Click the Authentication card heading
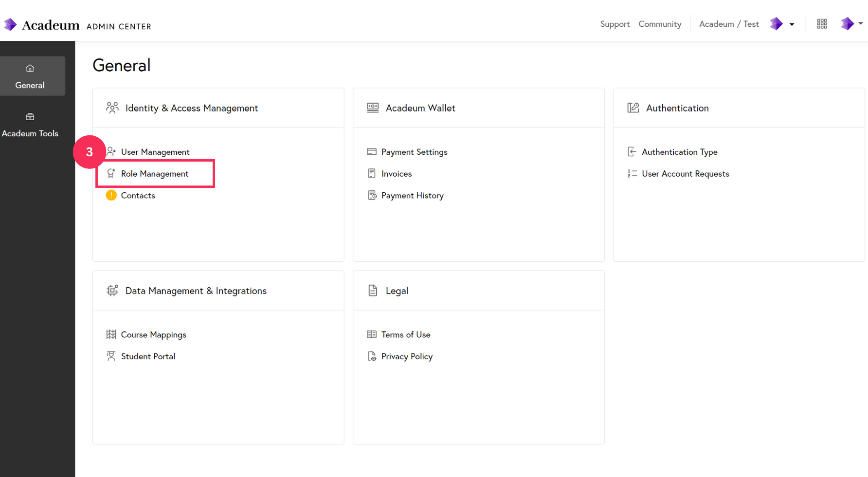 tap(677, 108)
